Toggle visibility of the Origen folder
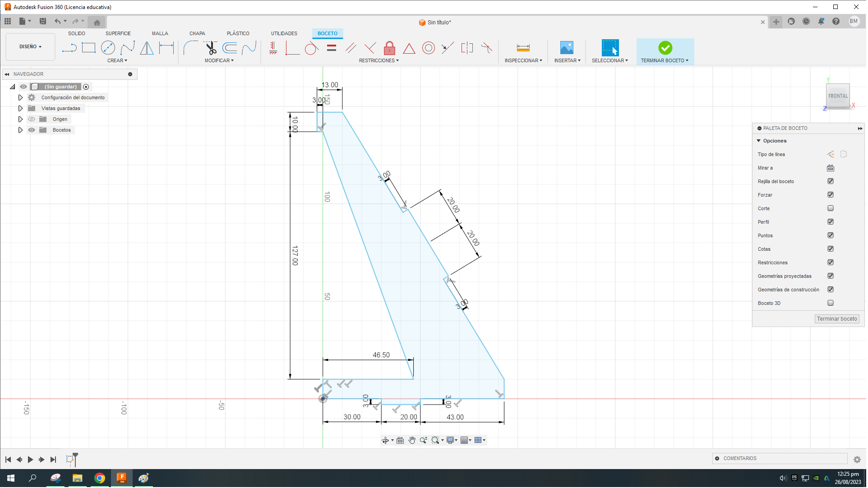This screenshot has height=488, width=868. click(31, 119)
